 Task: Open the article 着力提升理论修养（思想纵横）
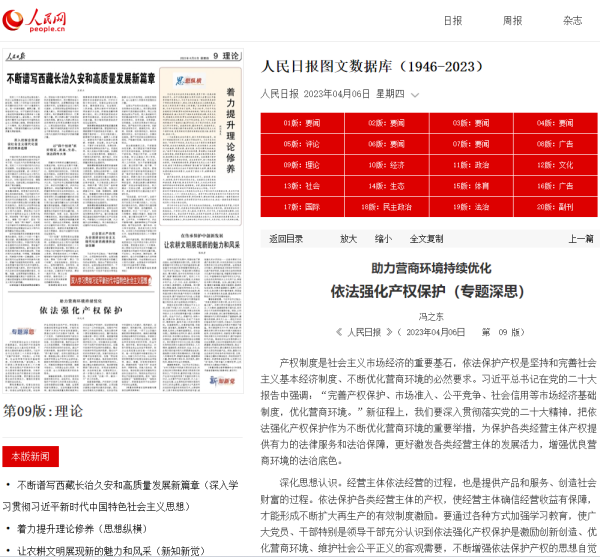(82, 529)
